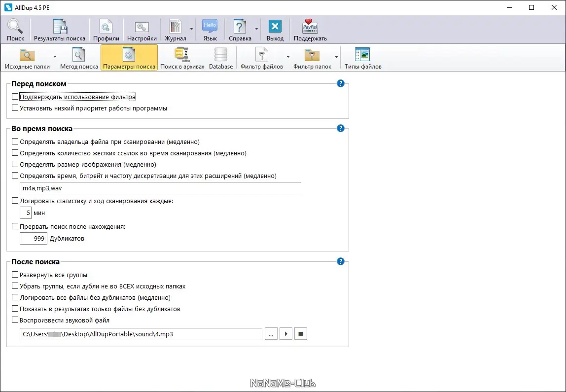Play the selected sound file
Viewport: 566px width, 392px height.
click(x=286, y=334)
